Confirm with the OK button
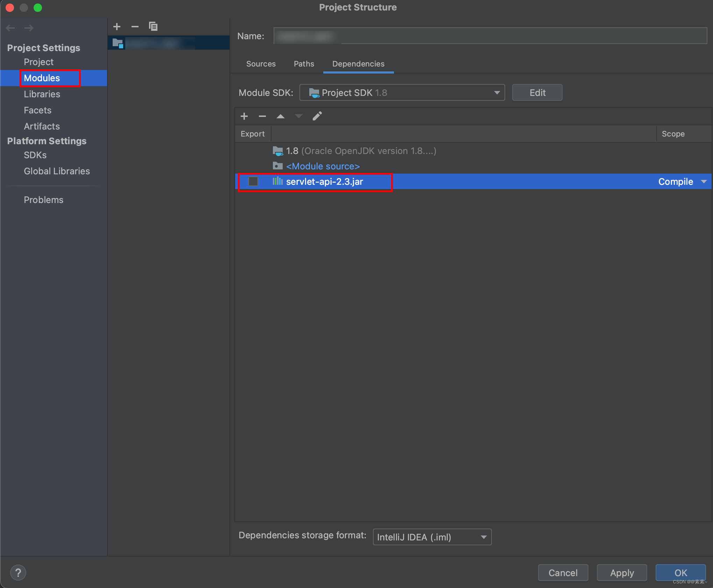The width and height of the screenshot is (713, 588). click(681, 573)
